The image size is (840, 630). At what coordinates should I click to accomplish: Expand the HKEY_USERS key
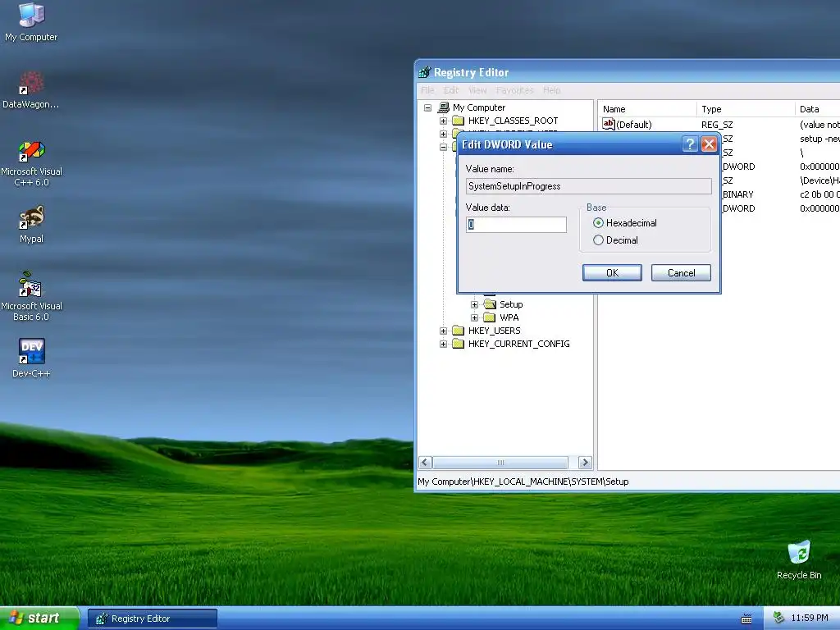click(x=443, y=331)
